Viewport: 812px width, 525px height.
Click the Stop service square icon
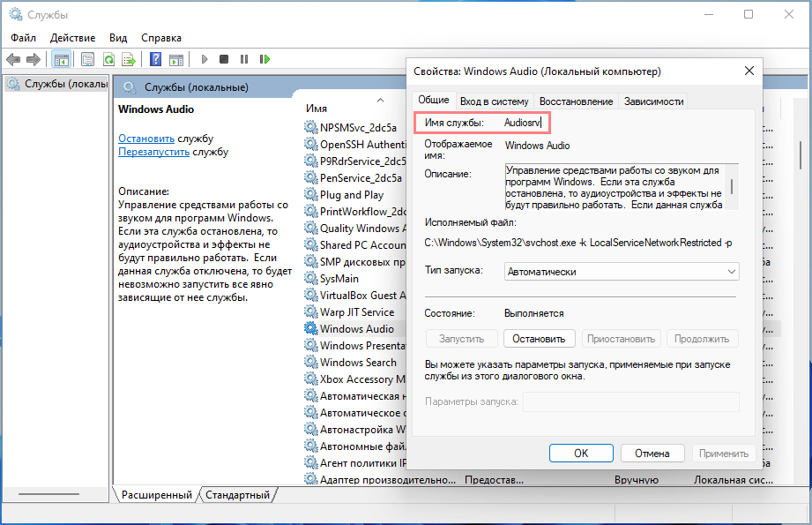tap(224, 60)
